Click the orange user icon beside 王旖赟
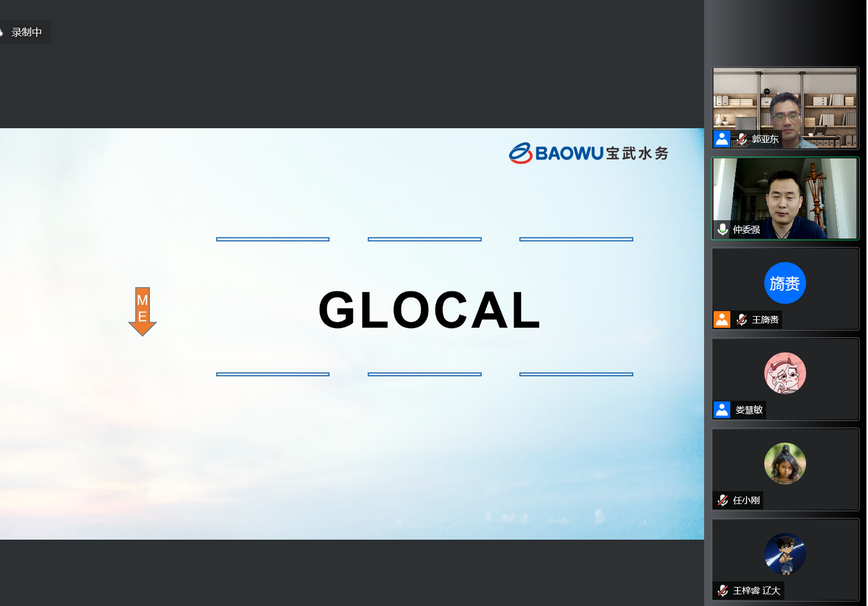The image size is (868, 606). [x=721, y=319]
